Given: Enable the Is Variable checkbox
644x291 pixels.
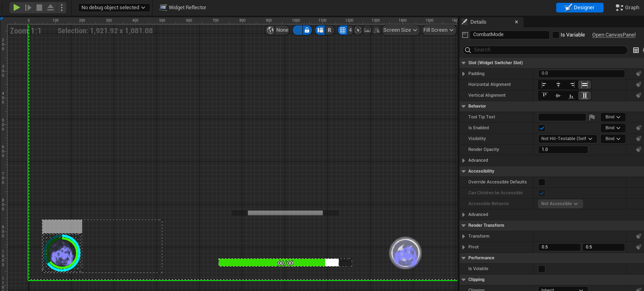Looking at the screenshot, I should click(x=555, y=35).
